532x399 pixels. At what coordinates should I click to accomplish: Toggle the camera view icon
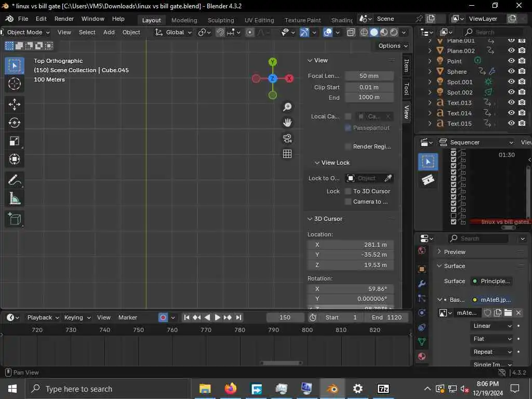287,138
